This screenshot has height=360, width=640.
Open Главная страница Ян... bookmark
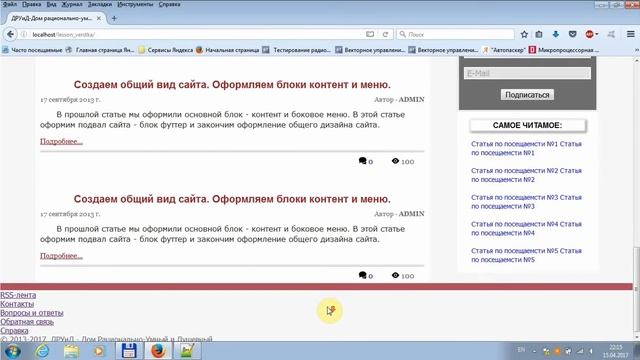100,50
